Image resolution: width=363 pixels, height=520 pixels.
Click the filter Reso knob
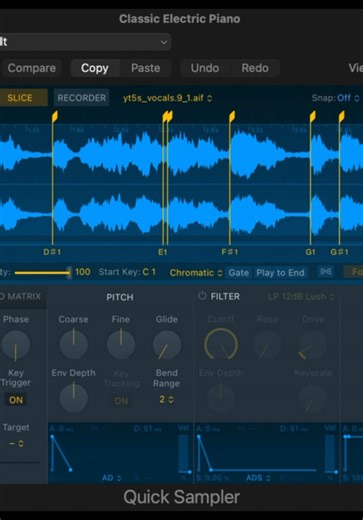[x=267, y=345]
